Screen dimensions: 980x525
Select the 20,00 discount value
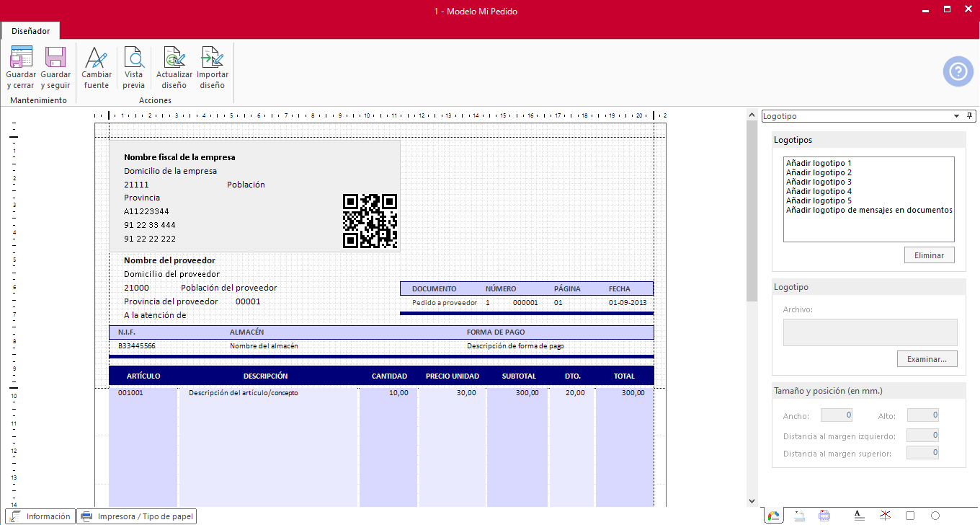pyautogui.click(x=575, y=393)
